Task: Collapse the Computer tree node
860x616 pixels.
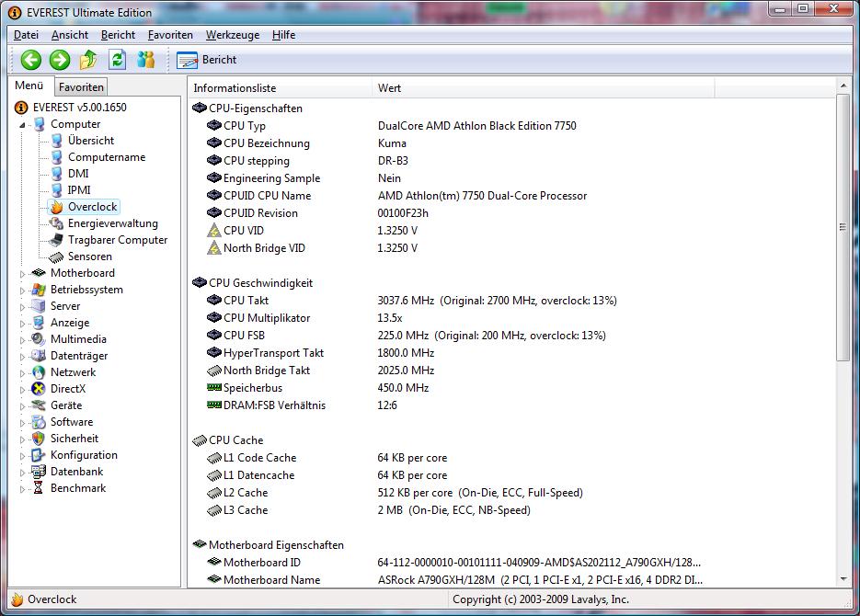Action: (22, 125)
